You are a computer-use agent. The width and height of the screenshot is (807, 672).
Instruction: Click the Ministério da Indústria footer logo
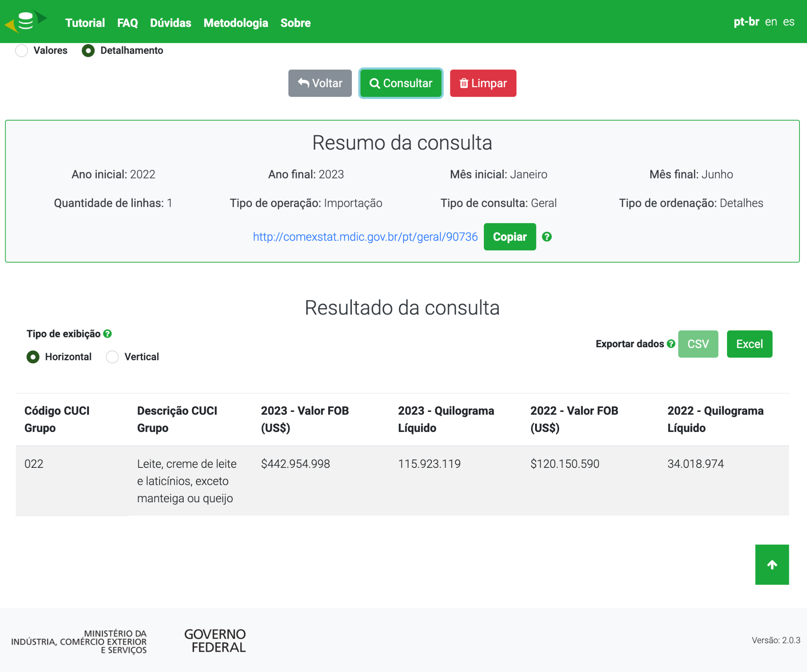[x=79, y=641]
